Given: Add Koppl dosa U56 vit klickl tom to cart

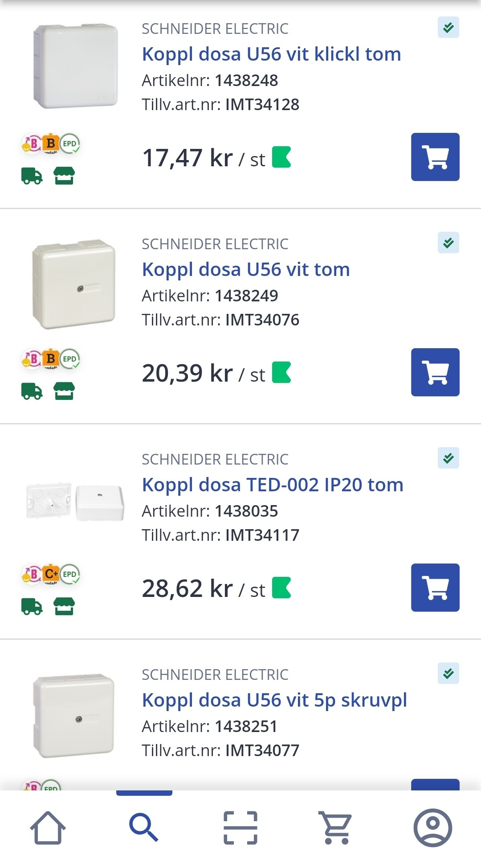Looking at the screenshot, I should click(435, 157).
